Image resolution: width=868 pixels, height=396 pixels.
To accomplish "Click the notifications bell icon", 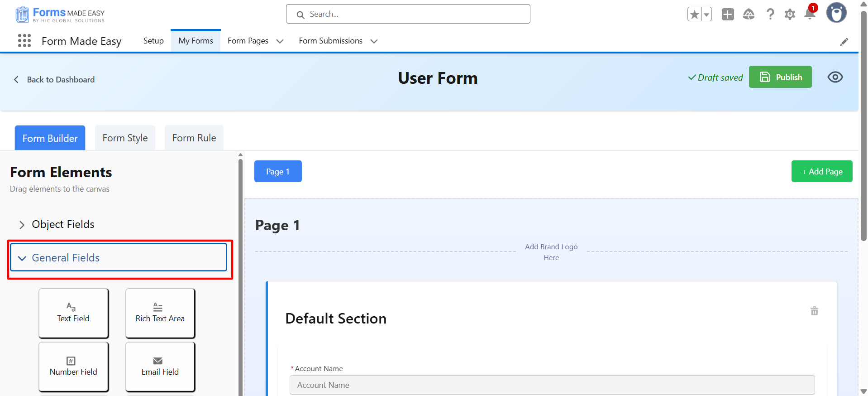I will point(810,14).
